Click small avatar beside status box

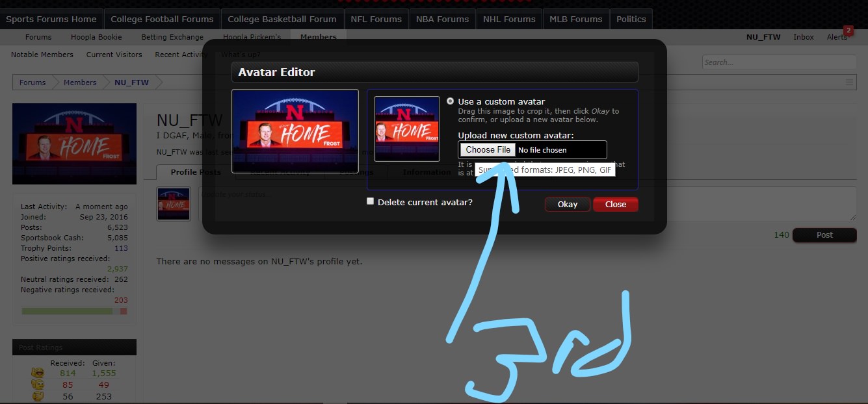[x=174, y=204]
